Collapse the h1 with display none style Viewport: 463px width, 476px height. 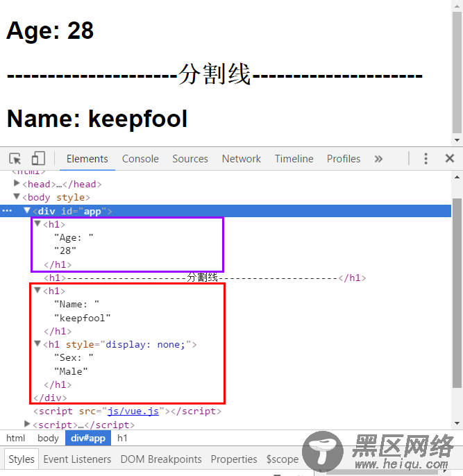[x=37, y=344]
